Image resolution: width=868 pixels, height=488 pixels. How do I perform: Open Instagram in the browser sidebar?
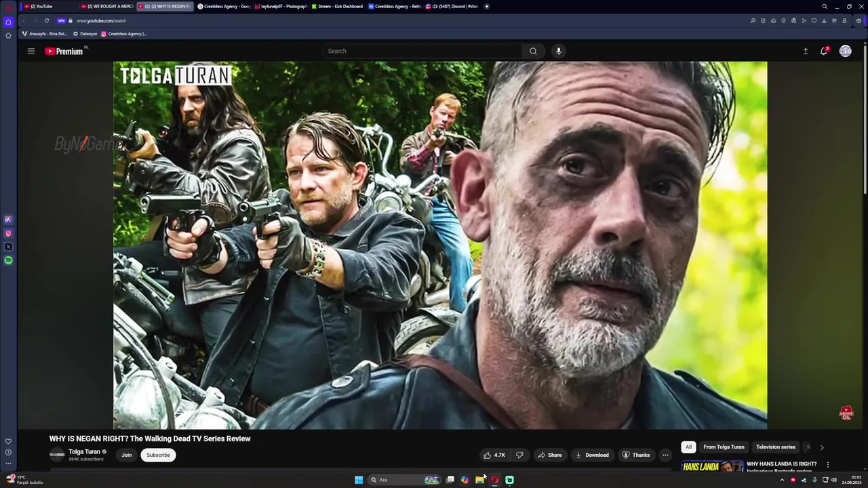coord(8,233)
